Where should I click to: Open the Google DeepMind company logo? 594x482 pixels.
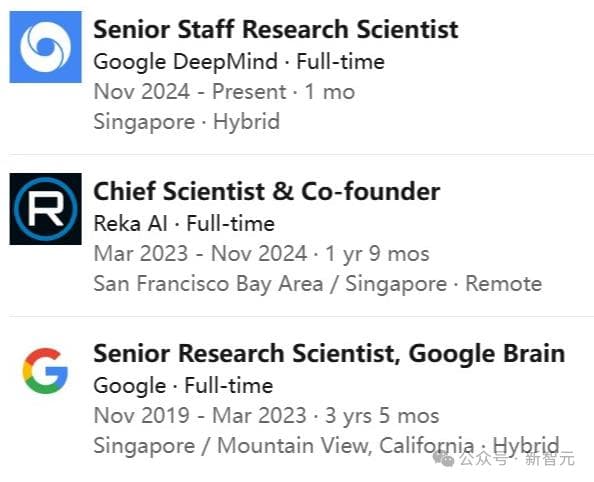tap(45, 47)
